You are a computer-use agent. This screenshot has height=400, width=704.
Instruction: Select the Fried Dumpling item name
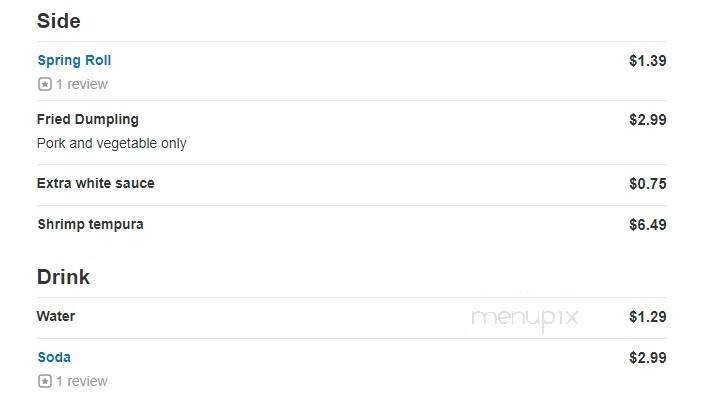pyautogui.click(x=88, y=119)
